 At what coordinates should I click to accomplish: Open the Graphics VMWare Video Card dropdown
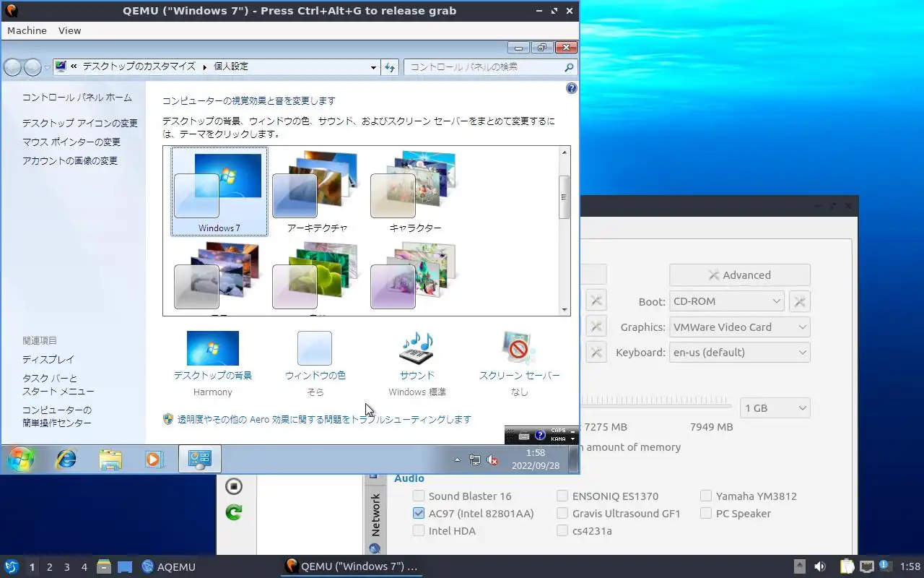click(x=740, y=327)
